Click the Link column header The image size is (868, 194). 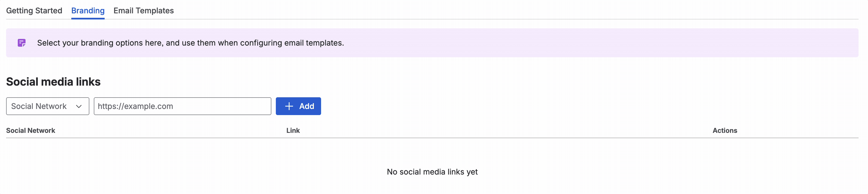click(x=293, y=131)
